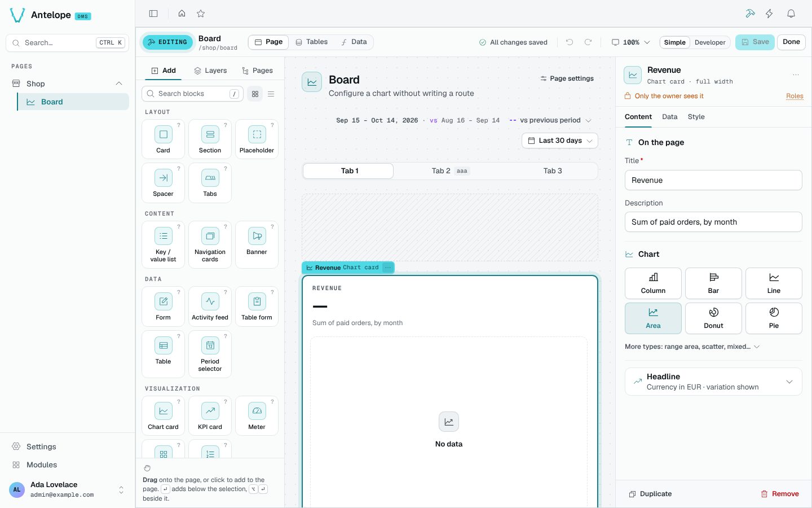Collapse the Shop pages group
812x508 pixels.
[x=119, y=84]
